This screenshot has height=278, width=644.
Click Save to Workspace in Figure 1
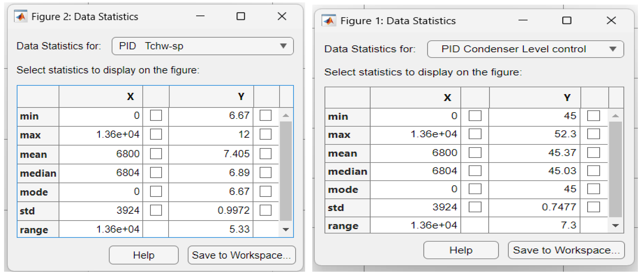tap(566, 250)
